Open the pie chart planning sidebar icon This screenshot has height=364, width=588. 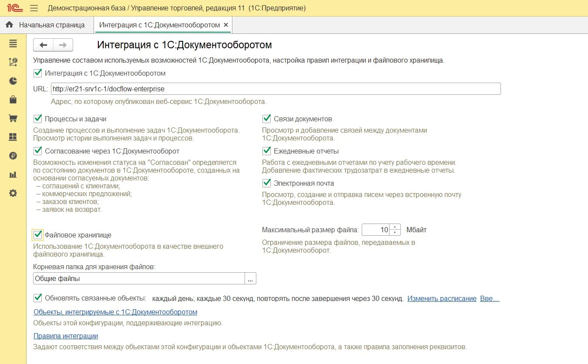13,81
